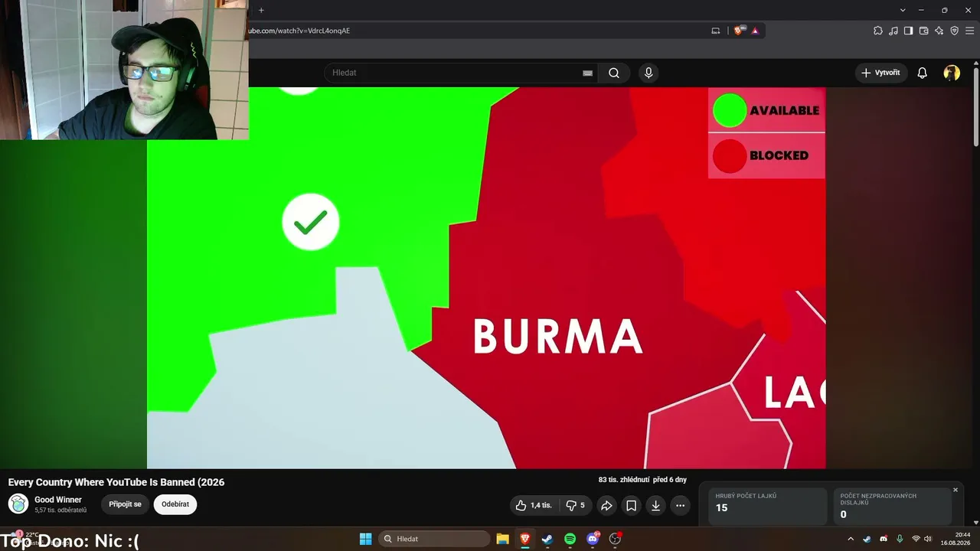Open the Brave Wallet icon
The image size is (980, 551).
(x=924, y=31)
